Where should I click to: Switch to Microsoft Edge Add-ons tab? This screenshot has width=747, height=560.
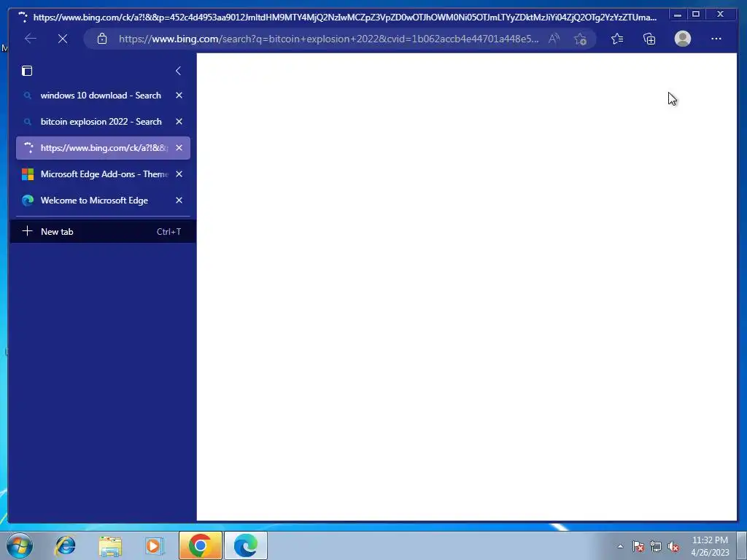(103, 174)
